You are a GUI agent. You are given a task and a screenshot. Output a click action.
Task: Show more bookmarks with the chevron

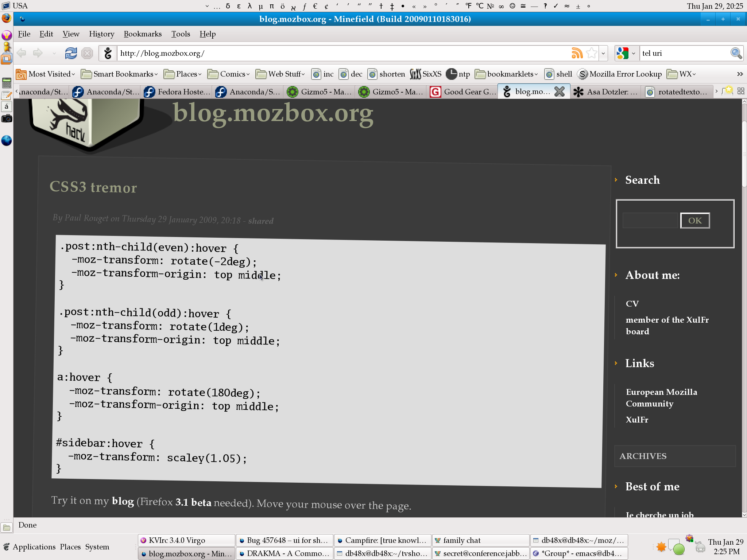(740, 74)
